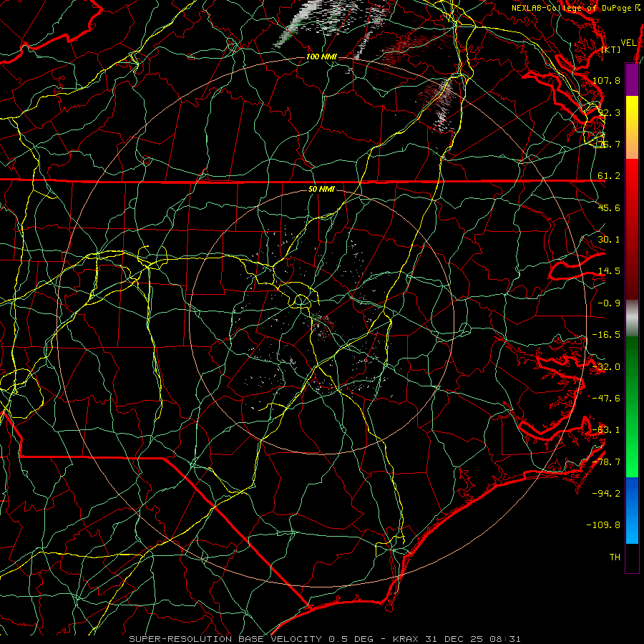Select the -0.9 velocity scale value
644x644 pixels.
click(x=609, y=303)
